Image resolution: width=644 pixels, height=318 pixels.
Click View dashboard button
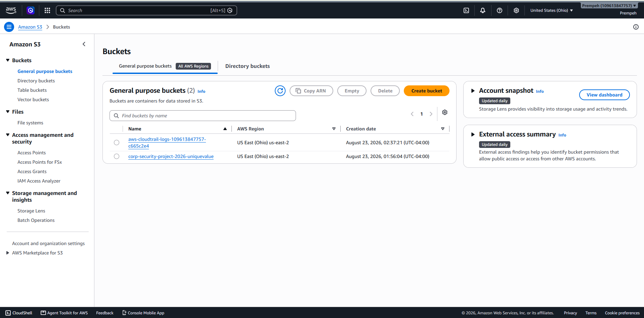tap(604, 95)
